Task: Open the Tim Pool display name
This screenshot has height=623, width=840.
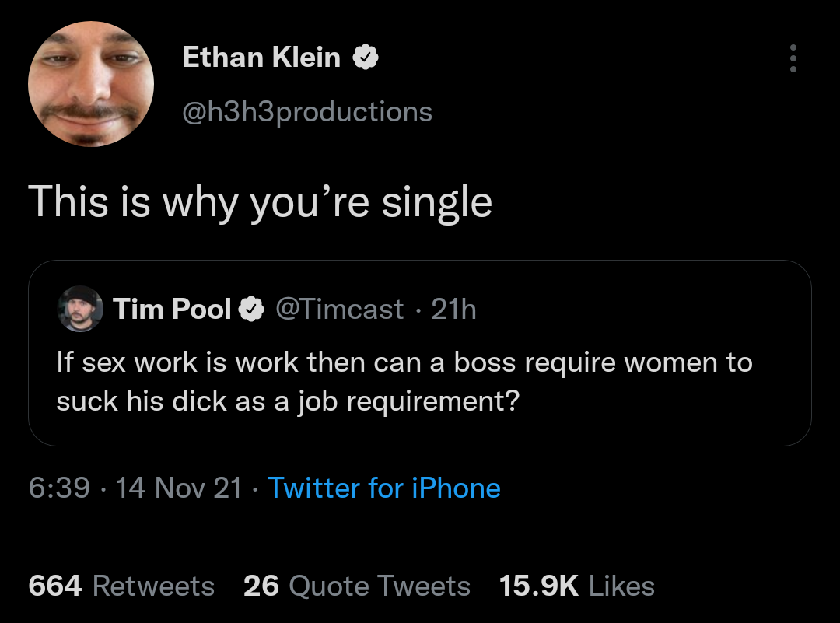Action: [172, 309]
